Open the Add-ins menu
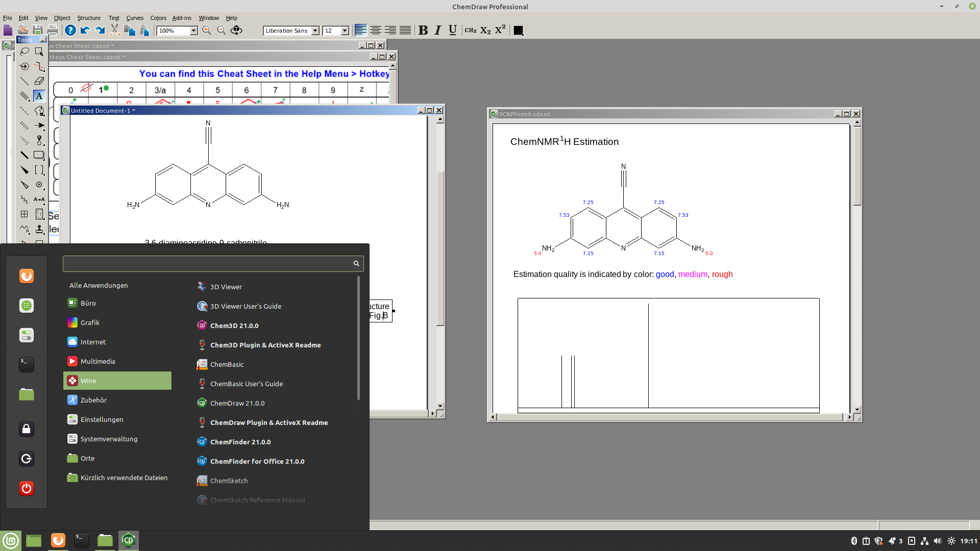This screenshot has width=980, height=551. point(182,18)
